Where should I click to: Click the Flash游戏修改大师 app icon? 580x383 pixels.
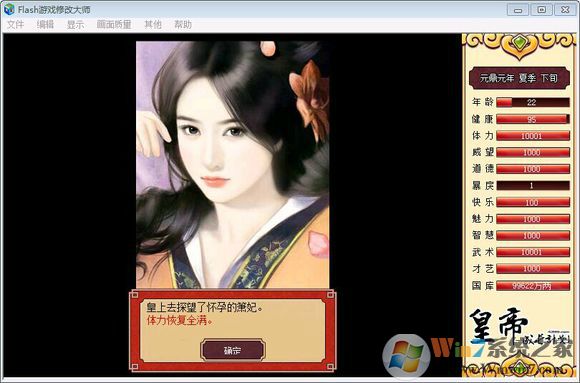click(x=9, y=9)
